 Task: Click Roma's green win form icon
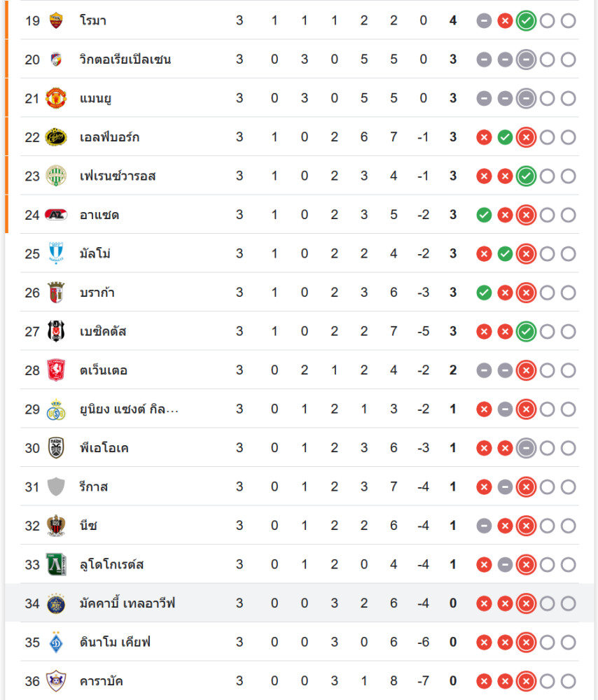point(526,21)
